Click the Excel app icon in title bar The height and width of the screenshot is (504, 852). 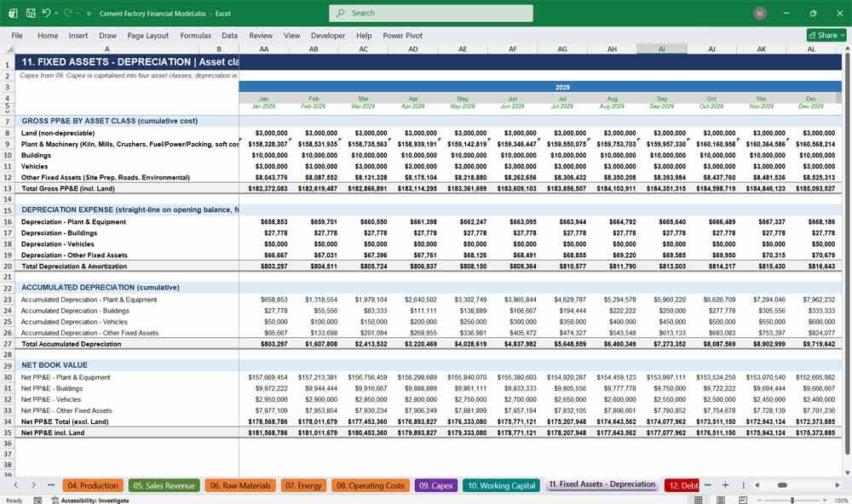(13, 13)
